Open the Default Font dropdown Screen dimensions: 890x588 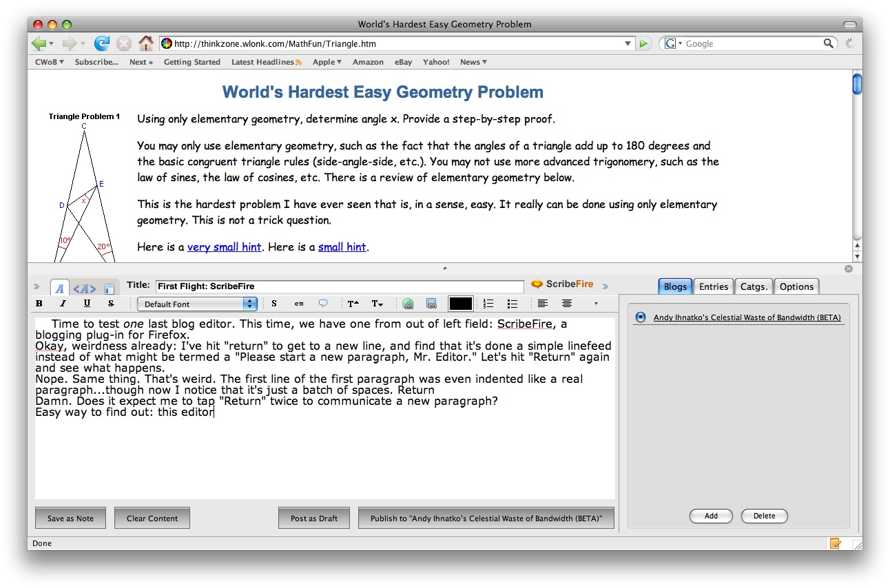(x=197, y=304)
